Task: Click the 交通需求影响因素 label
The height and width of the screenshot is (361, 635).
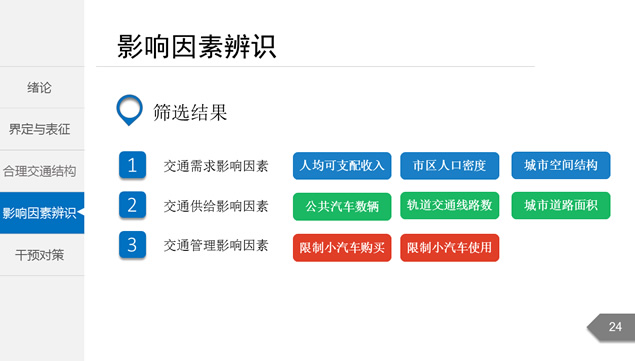Action: pyautogui.click(x=216, y=166)
